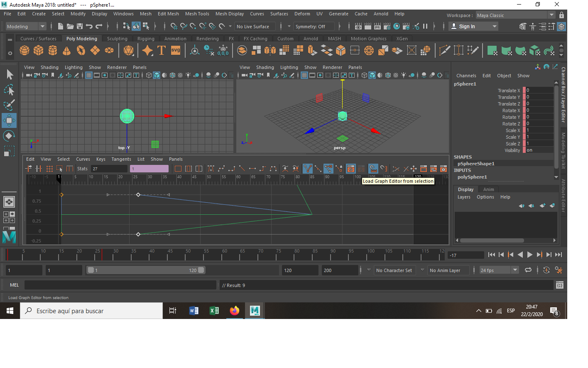Open the Mesh Tools menu

(x=197, y=14)
